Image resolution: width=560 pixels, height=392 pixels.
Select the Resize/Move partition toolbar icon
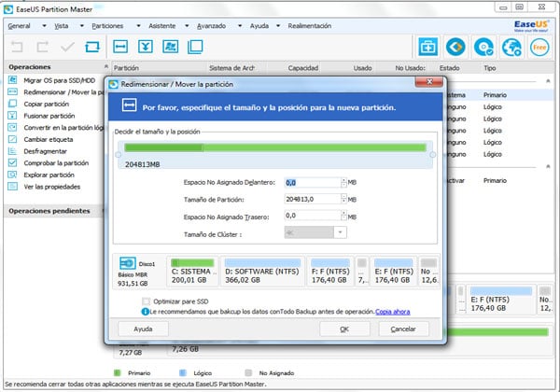pos(120,47)
